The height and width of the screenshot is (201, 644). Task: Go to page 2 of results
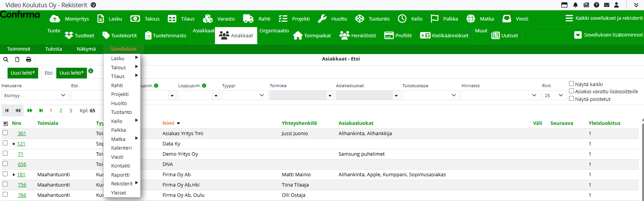click(x=61, y=111)
